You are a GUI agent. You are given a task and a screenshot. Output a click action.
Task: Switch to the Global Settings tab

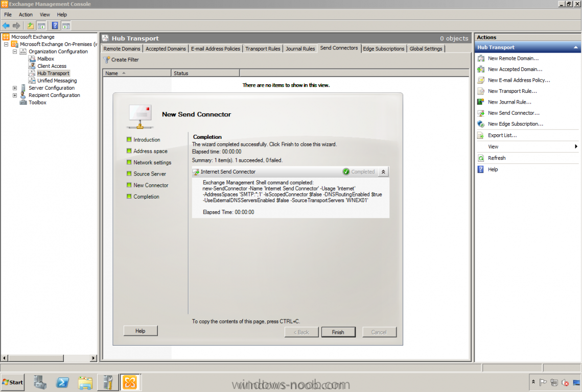coord(426,48)
